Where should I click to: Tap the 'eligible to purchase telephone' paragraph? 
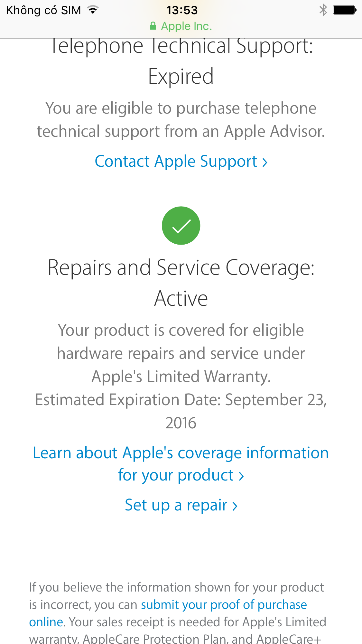point(181,120)
